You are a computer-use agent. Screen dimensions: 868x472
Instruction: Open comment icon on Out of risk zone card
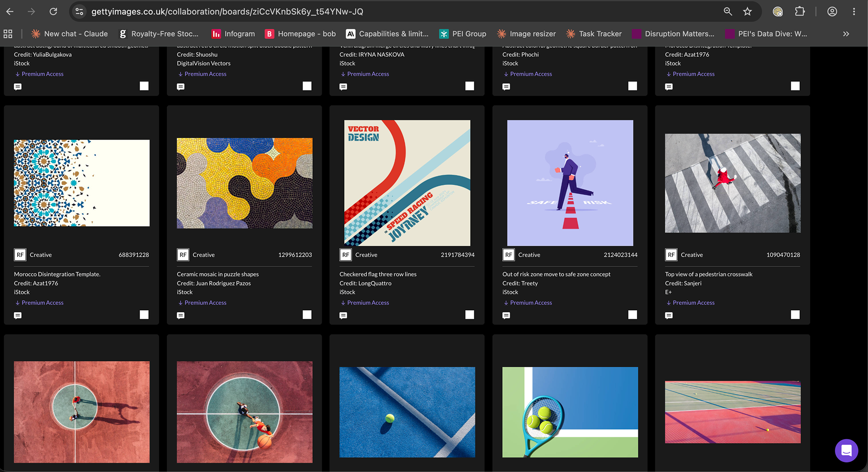(x=506, y=315)
